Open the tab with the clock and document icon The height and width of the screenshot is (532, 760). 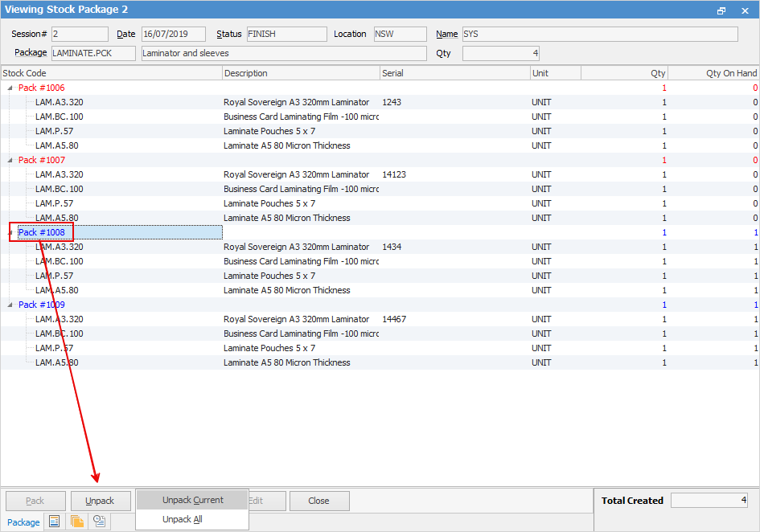[100, 522]
